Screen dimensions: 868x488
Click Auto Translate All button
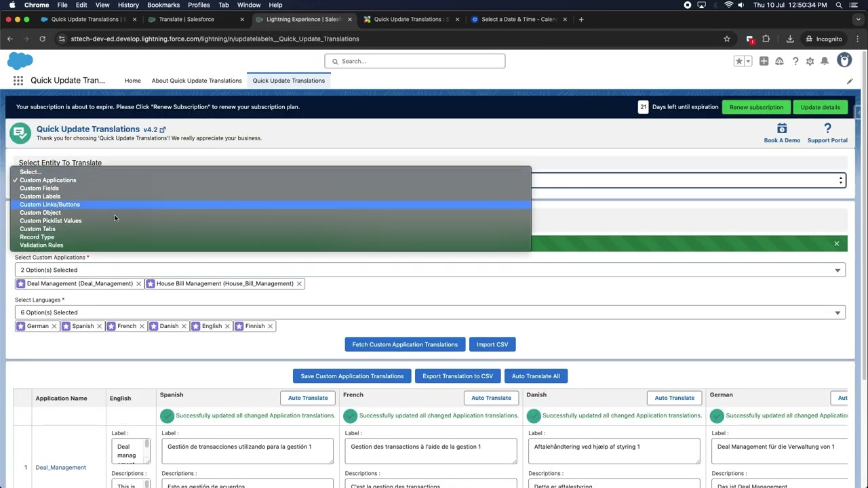coord(536,376)
